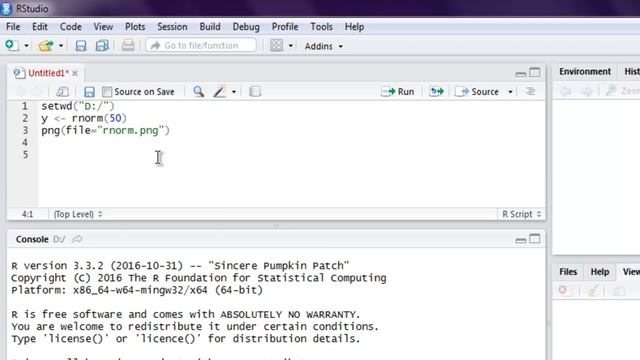Open the New File dropdown arrow
640x360 pixels.
26,46
